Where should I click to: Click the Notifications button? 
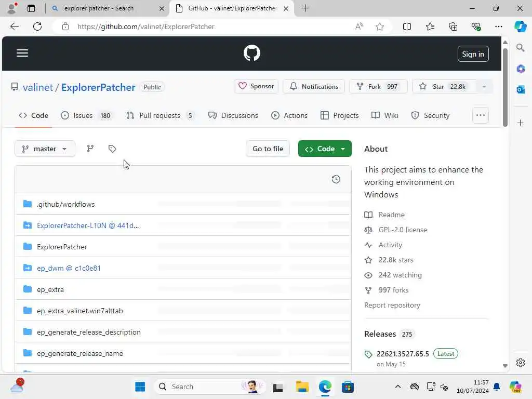(314, 87)
